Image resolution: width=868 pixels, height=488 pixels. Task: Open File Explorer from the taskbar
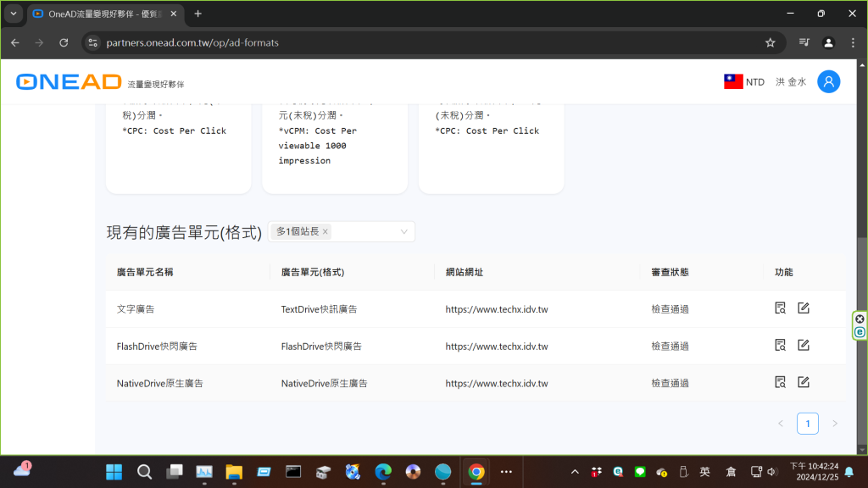coord(234,472)
